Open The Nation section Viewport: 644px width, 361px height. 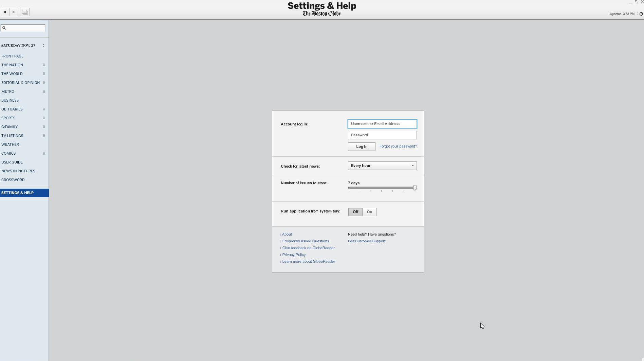point(12,65)
